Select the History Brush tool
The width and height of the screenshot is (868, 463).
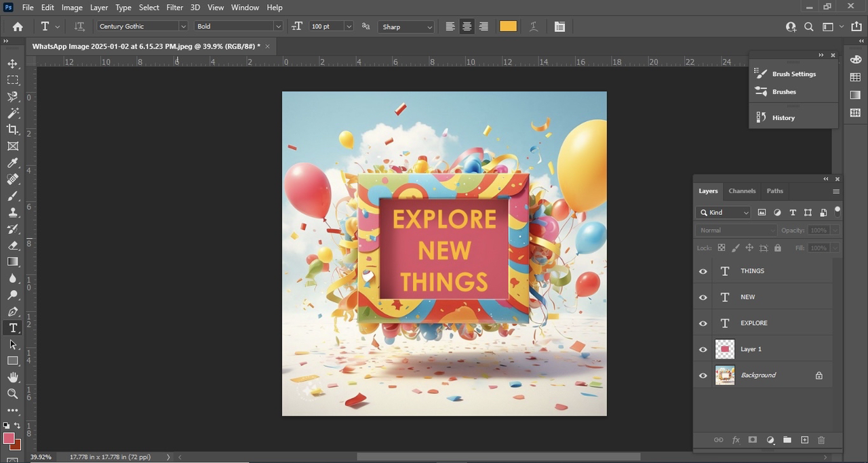click(13, 229)
